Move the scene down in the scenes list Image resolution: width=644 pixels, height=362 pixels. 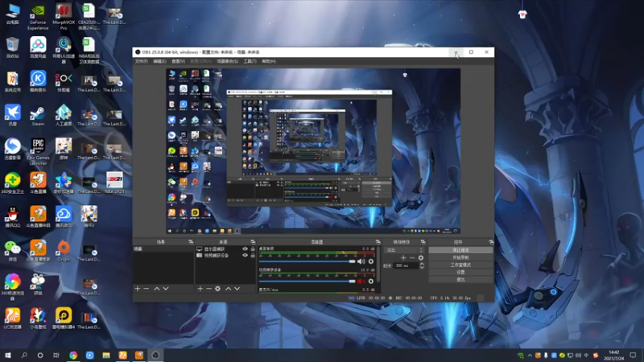(x=166, y=289)
